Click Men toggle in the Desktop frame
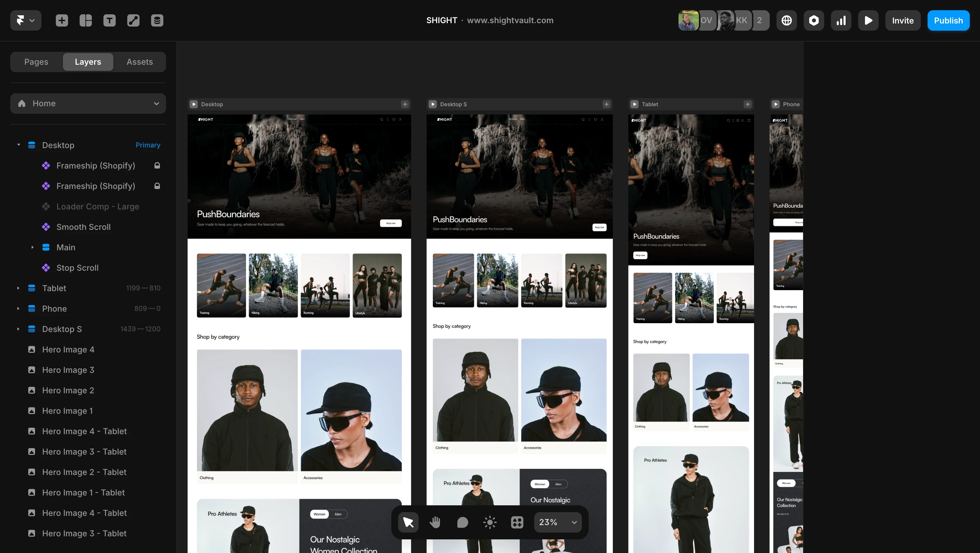The image size is (980, 553). coord(338,514)
